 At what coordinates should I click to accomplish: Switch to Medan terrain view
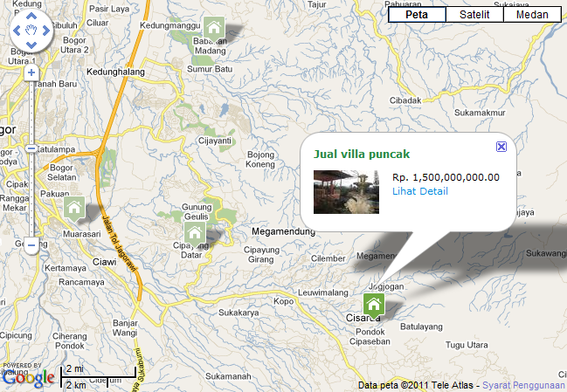532,15
